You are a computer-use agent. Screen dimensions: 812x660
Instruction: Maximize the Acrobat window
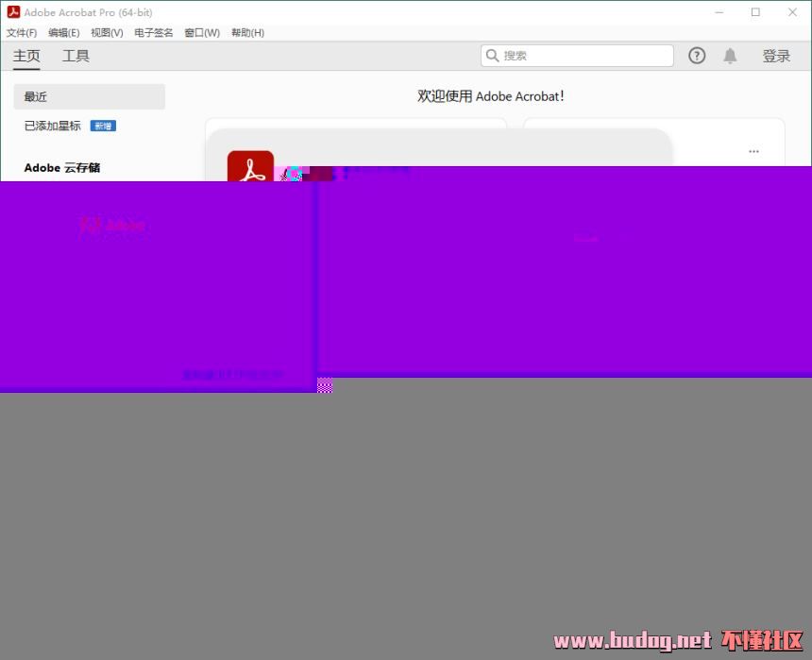point(755,12)
